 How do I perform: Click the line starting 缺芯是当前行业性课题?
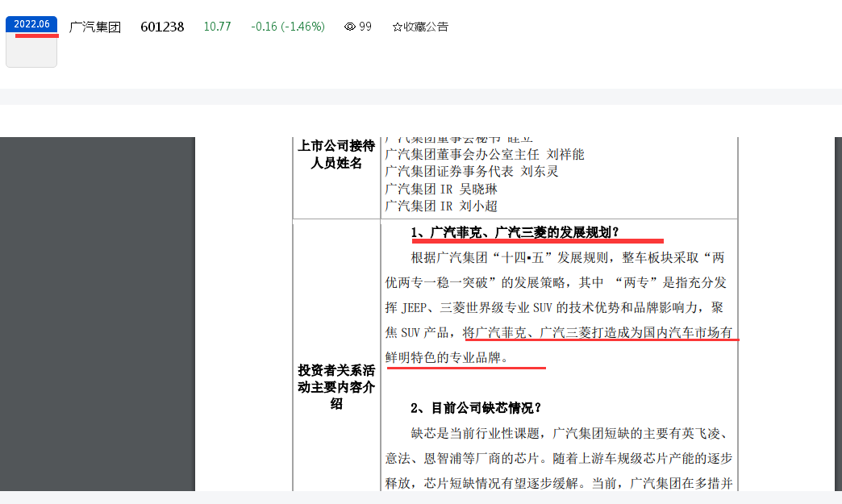[569, 434]
